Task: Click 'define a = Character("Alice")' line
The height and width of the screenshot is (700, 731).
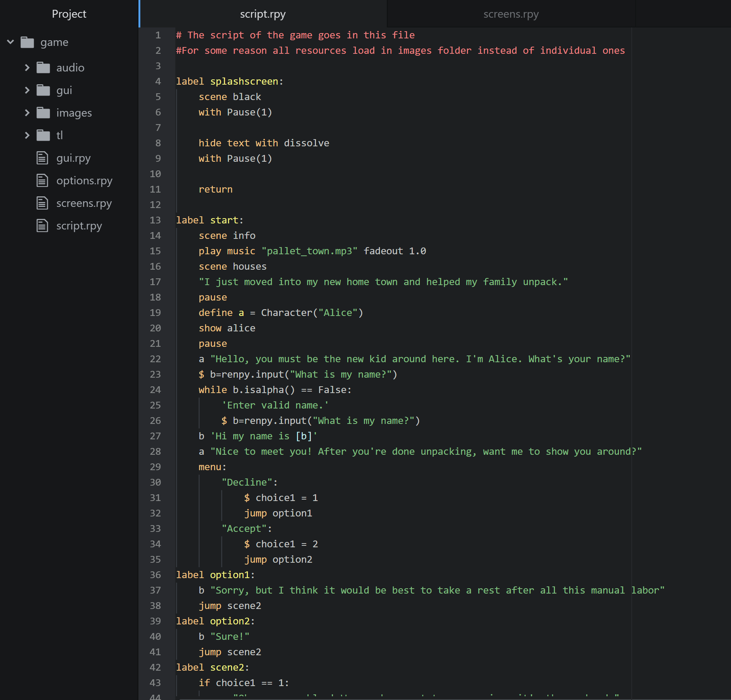Action: (281, 313)
